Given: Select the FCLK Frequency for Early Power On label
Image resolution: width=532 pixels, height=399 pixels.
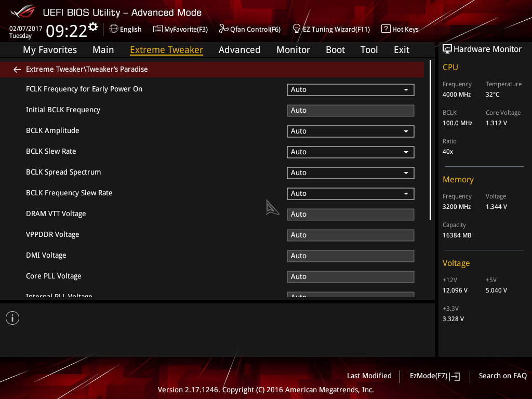Looking at the screenshot, I should click(x=84, y=89).
